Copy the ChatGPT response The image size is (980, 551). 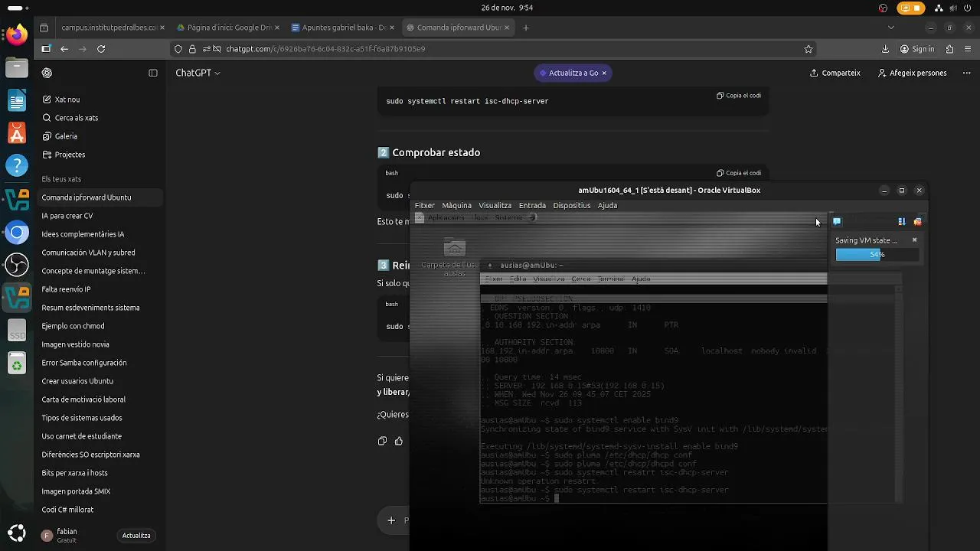click(382, 441)
